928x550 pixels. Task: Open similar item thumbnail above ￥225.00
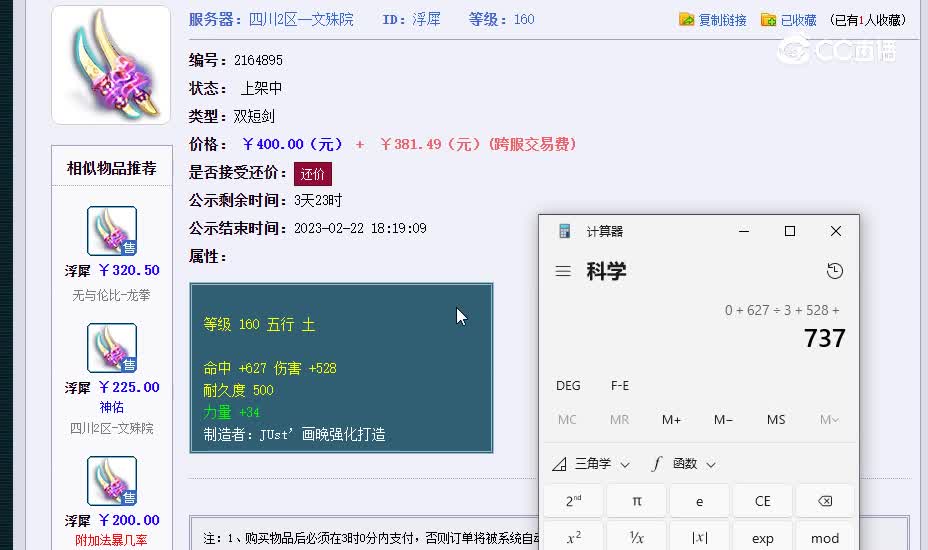point(112,348)
